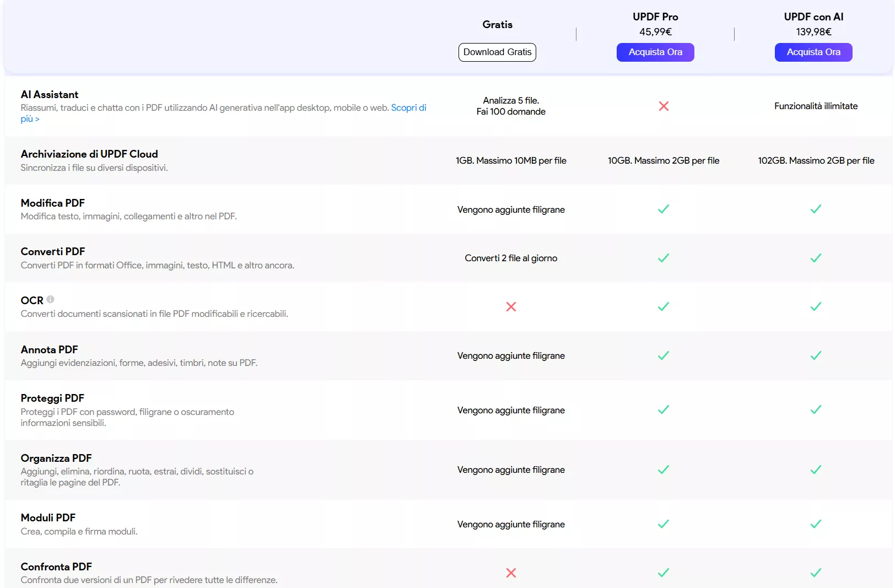Screen dimensions: 895x588
Task: Click the OCR checkmark under UPDF con AI
Action: click(816, 306)
